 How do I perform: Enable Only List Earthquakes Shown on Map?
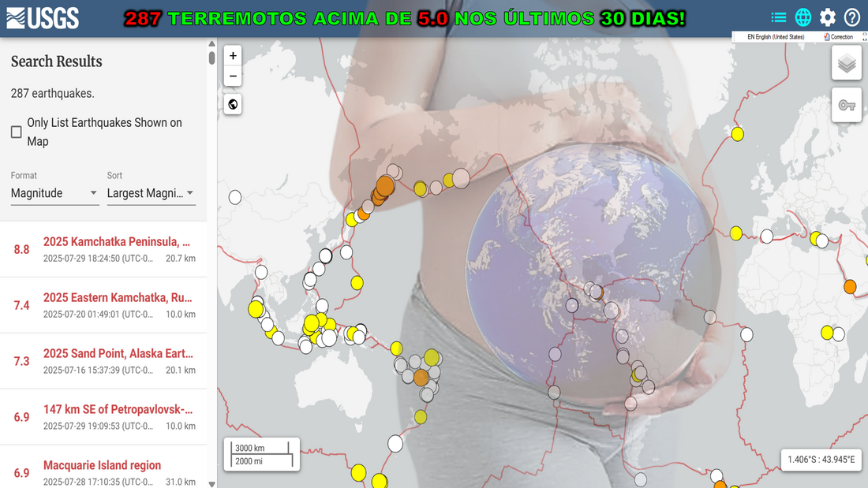[x=17, y=132]
